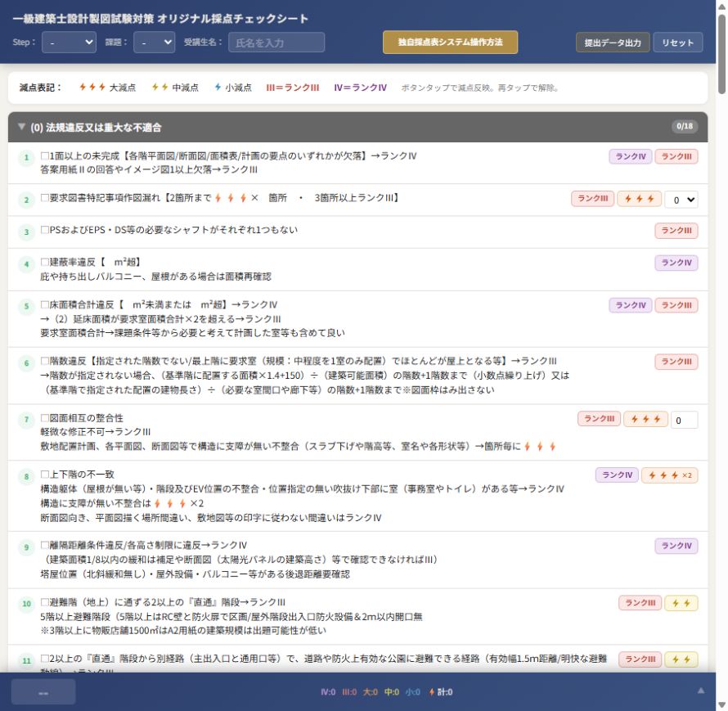Click number badge 10 in the list
Screen dimensions: 728x711
(26, 604)
